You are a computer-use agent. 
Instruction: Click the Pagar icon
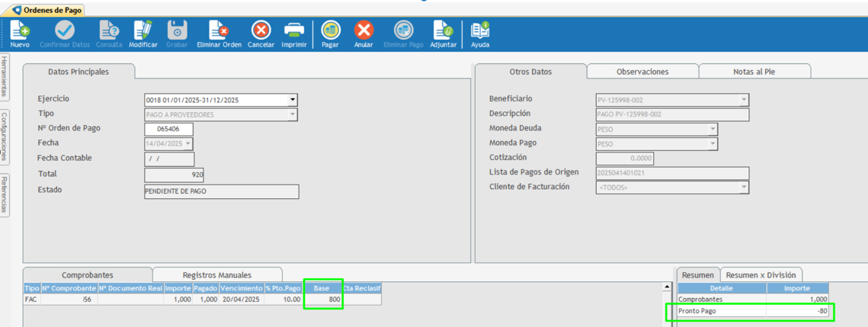(330, 30)
